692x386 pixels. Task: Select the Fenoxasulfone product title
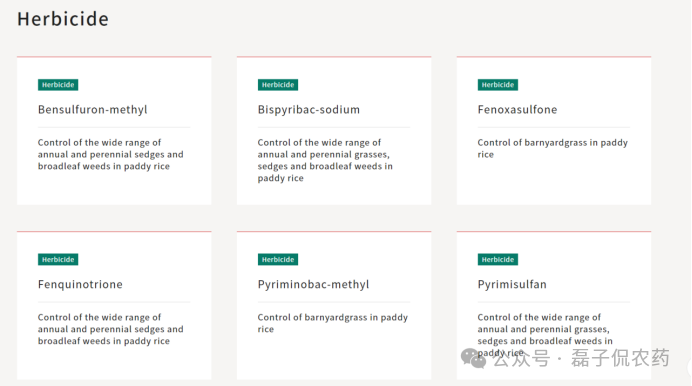click(517, 109)
